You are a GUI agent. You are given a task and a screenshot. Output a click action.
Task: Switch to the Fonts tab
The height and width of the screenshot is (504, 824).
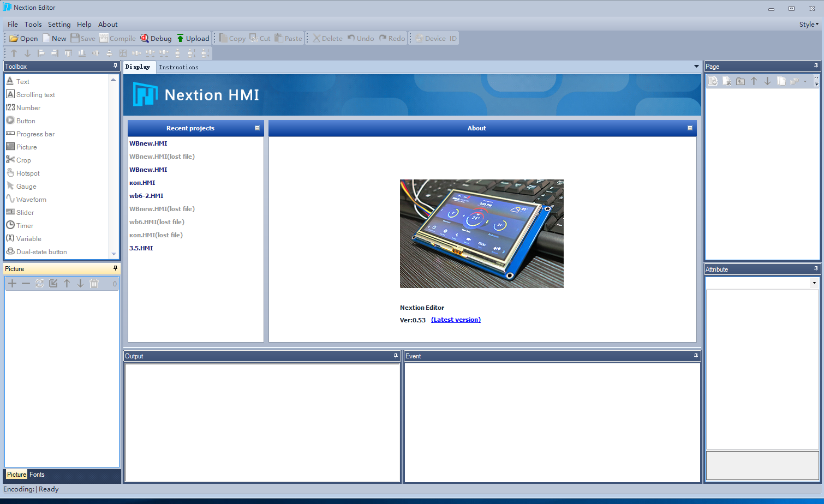(x=37, y=475)
